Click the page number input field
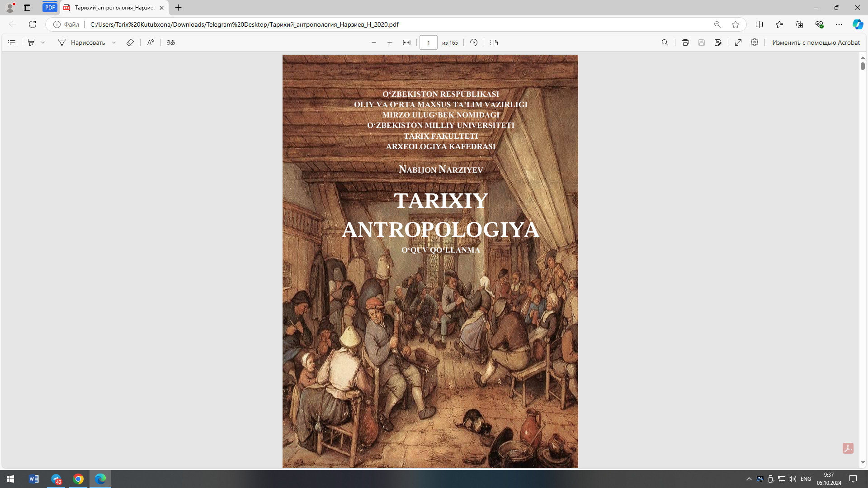The image size is (868, 488). point(429,42)
